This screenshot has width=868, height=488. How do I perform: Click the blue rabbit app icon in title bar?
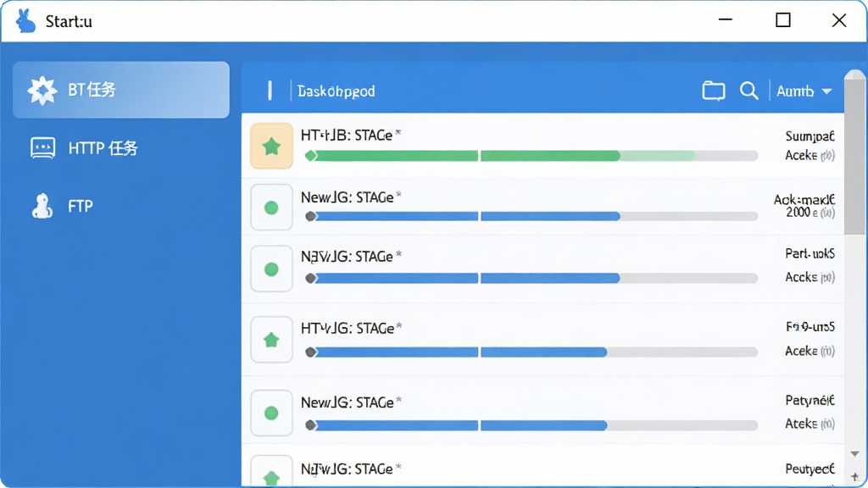(x=25, y=21)
